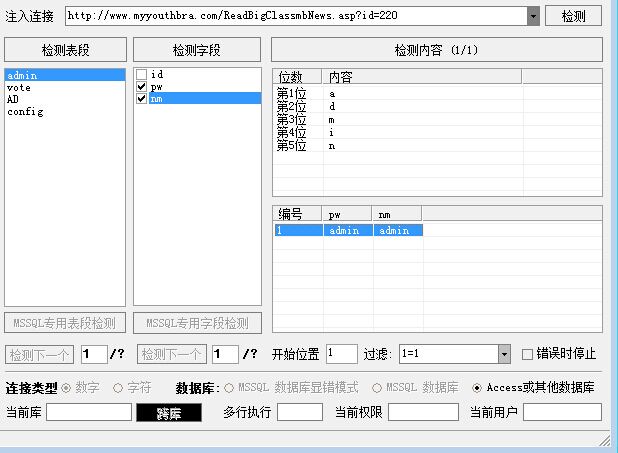Click the 多行执行 field
This screenshot has height=453, width=618.
click(x=300, y=412)
